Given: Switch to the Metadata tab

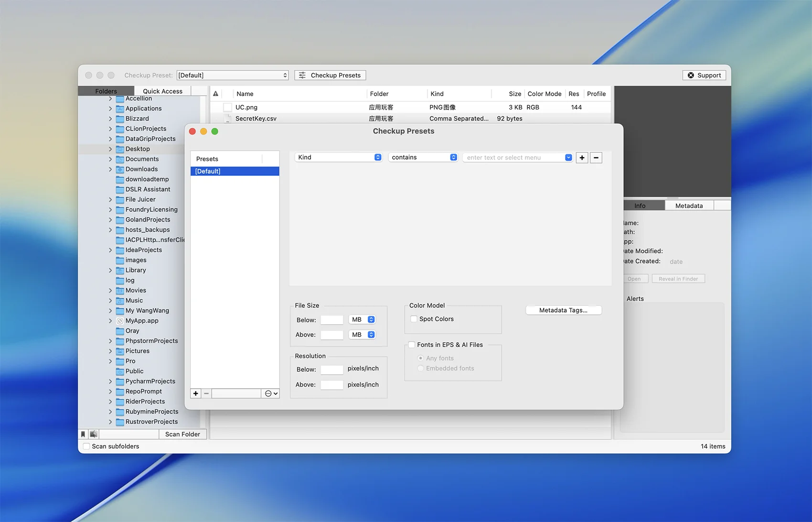Looking at the screenshot, I should point(689,206).
